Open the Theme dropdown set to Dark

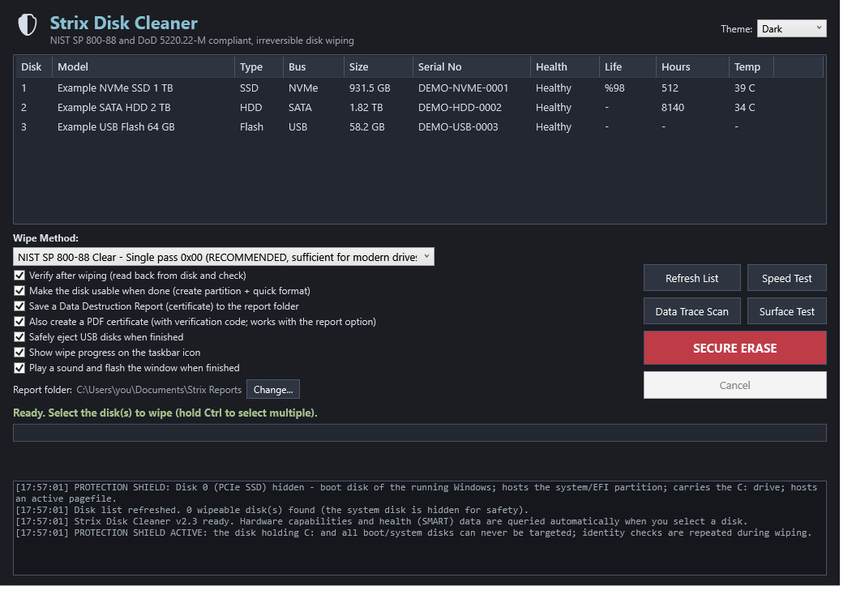[x=791, y=29]
